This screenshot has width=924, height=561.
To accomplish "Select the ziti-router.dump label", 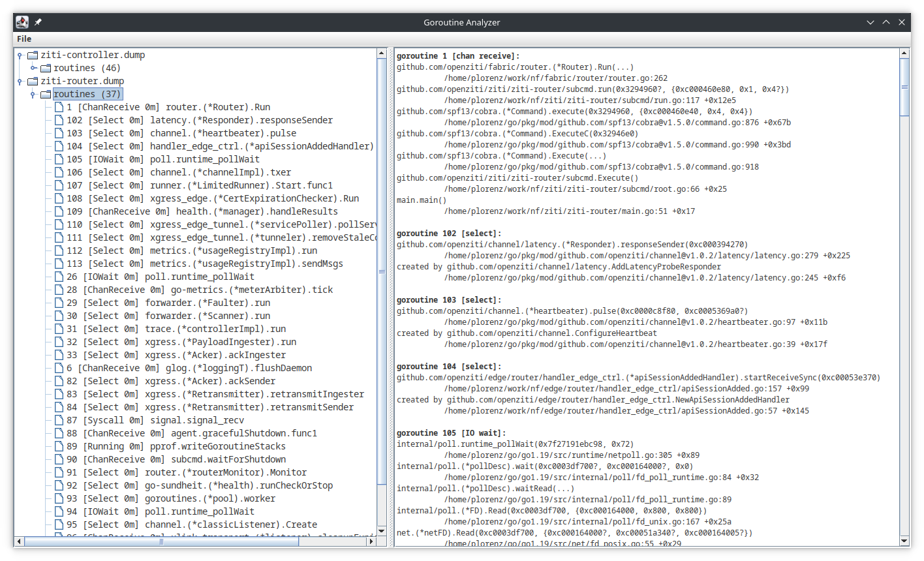I will point(82,81).
